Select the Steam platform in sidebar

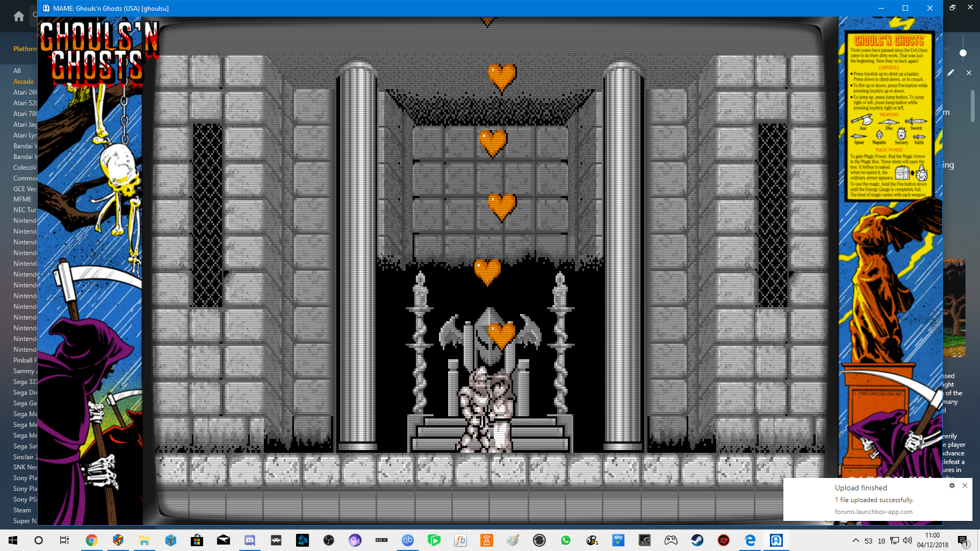22,510
